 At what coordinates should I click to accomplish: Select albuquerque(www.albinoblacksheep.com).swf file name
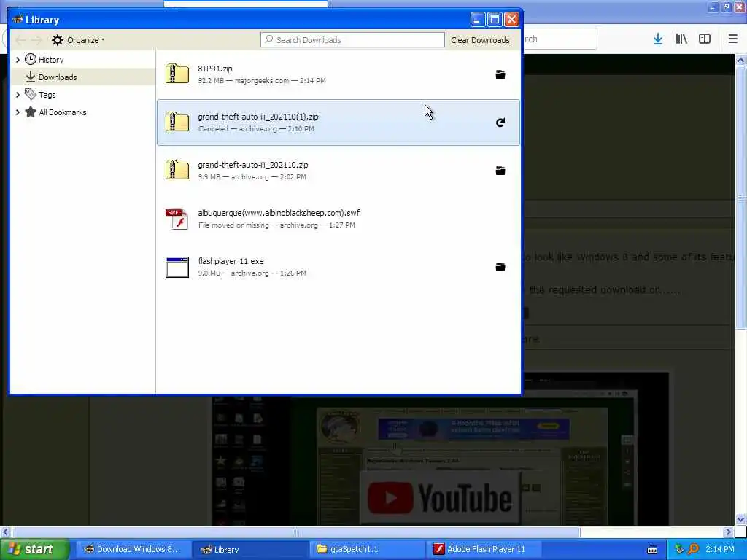(279, 213)
